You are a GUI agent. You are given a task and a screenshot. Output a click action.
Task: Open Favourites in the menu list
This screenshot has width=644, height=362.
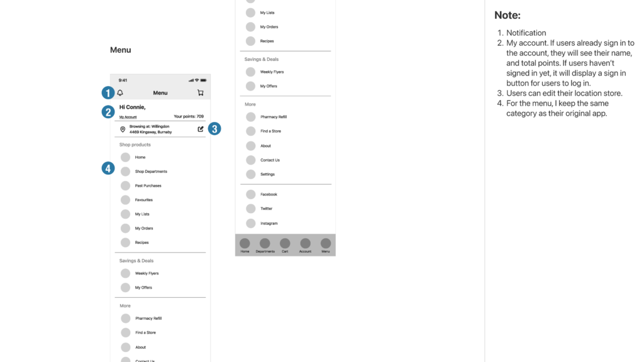click(x=143, y=200)
